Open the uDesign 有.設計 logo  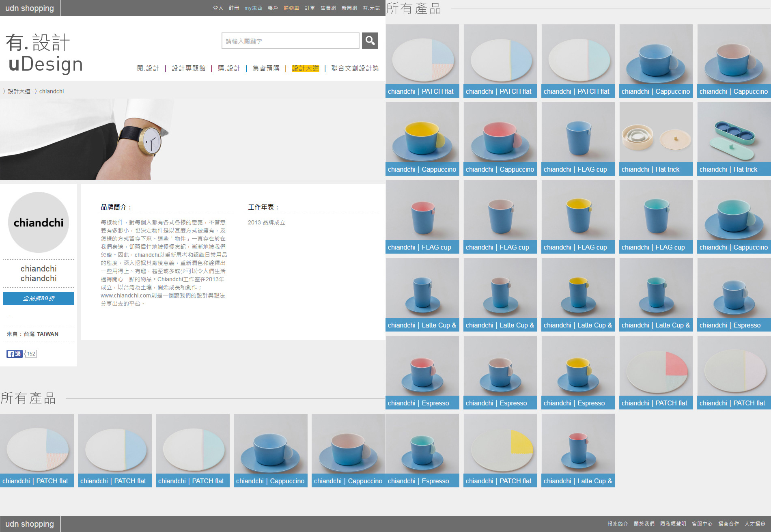tap(45, 54)
